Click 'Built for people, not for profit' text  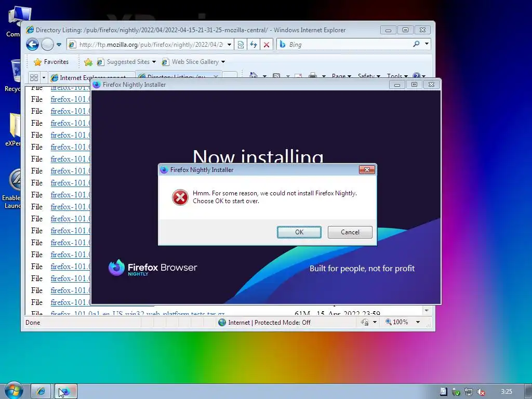tap(362, 269)
